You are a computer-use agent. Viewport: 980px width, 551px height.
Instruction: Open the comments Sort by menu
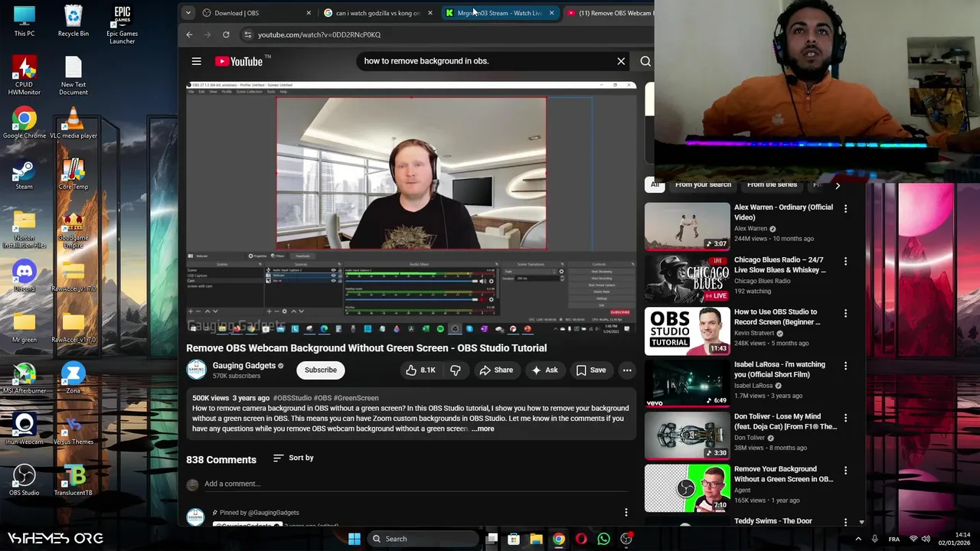[294, 458]
